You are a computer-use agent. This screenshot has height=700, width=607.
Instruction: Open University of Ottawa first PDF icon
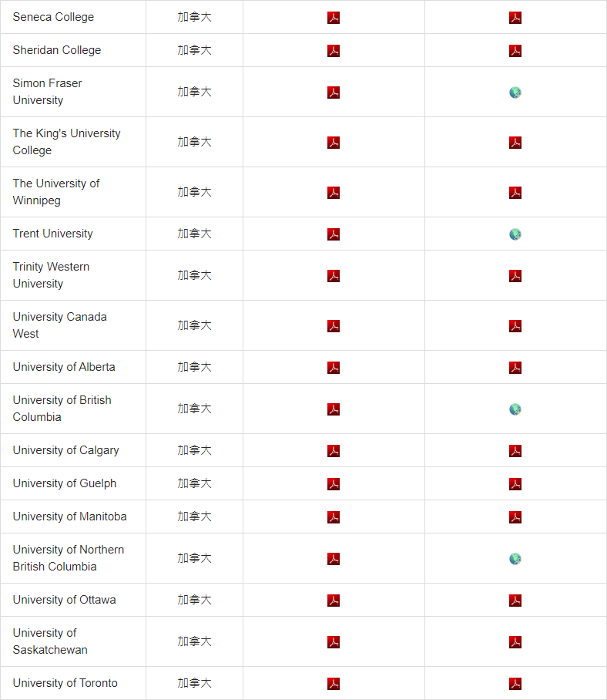pos(334,600)
